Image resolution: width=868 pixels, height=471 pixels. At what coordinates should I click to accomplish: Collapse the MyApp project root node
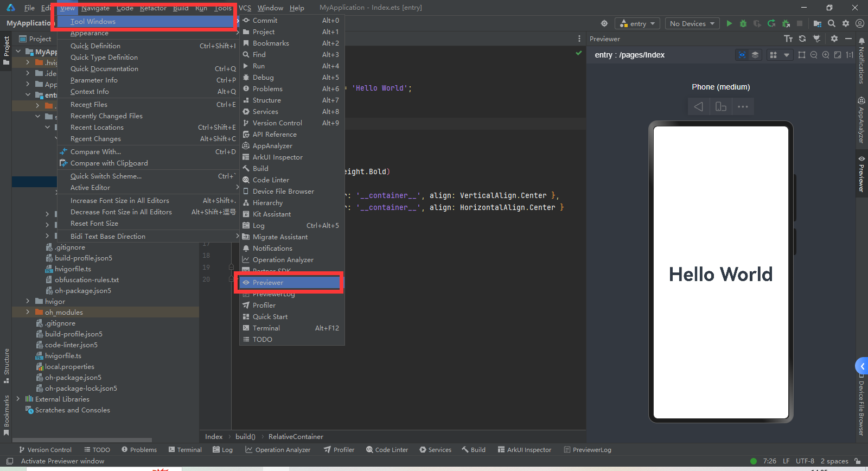click(18, 52)
